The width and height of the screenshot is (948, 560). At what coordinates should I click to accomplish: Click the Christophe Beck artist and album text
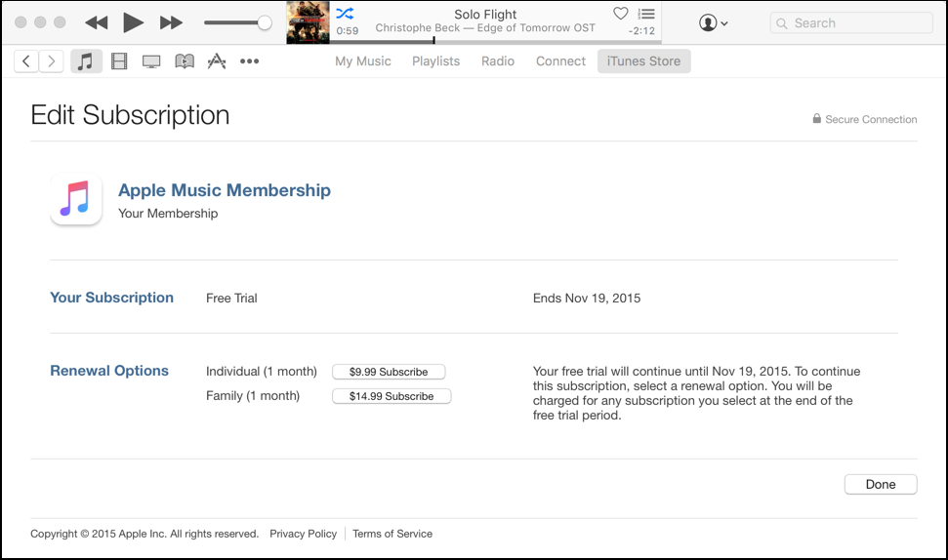(x=485, y=27)
